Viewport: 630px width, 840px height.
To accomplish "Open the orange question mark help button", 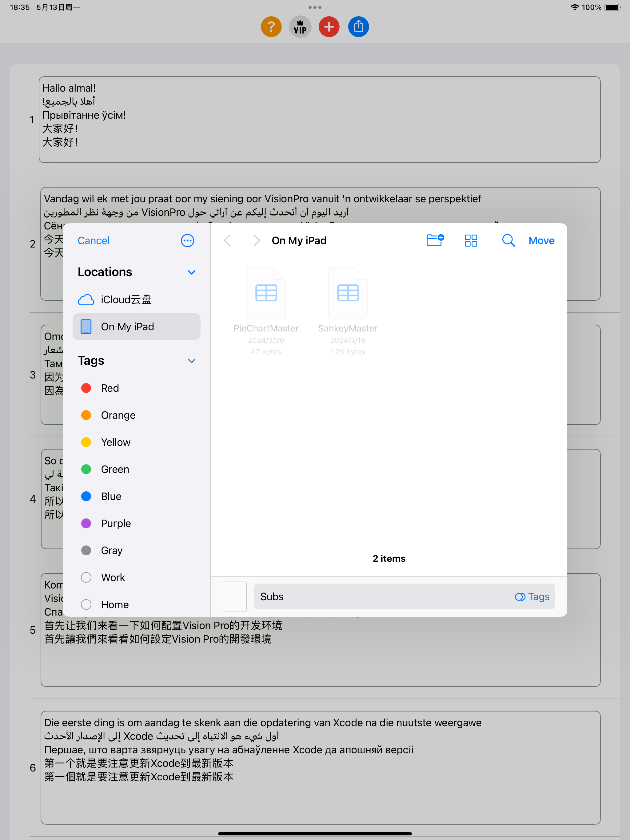I will pyautogui.click(x=271, y=26).
